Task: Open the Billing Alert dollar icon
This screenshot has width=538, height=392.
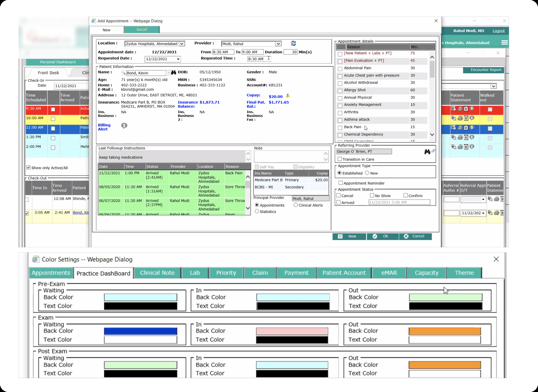Action: [x=124, y=126]
